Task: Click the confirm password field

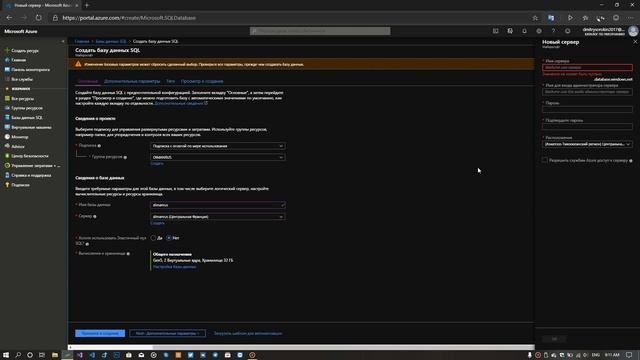Action: [x=587, y=127]
